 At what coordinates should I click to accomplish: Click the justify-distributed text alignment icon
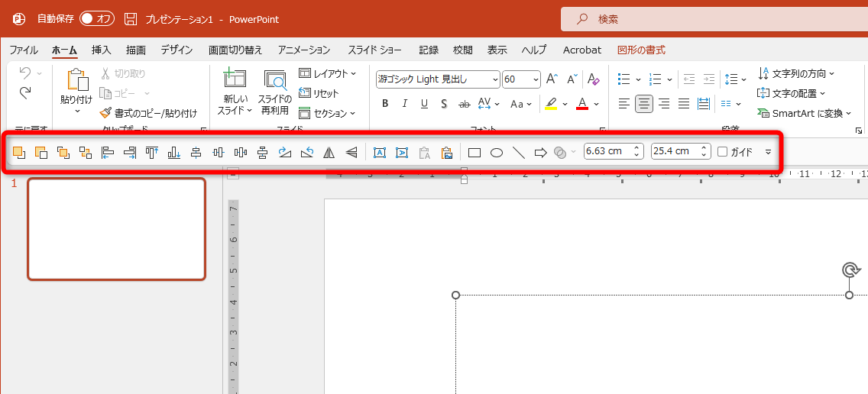(704, 104)
